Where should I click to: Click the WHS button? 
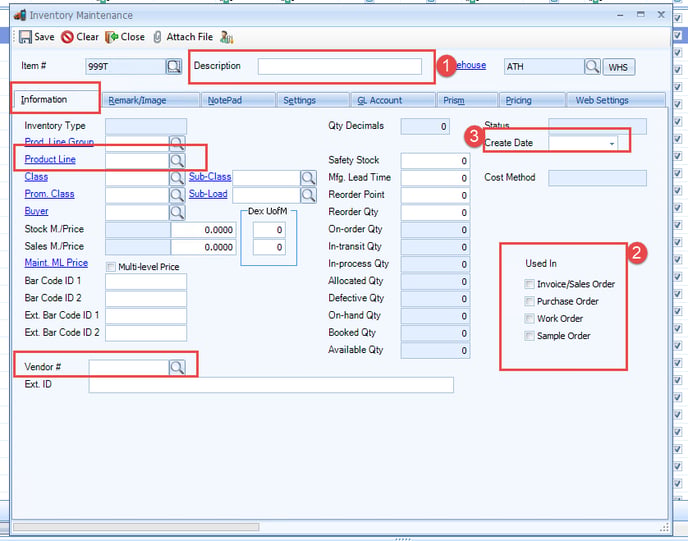[618, 67]
